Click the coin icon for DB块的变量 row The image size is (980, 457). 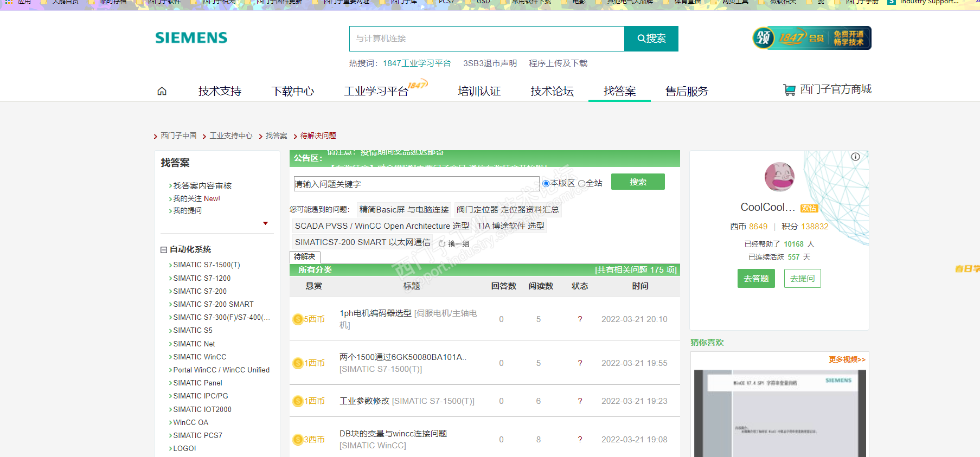pyautogui.click(x=298, y=440)
